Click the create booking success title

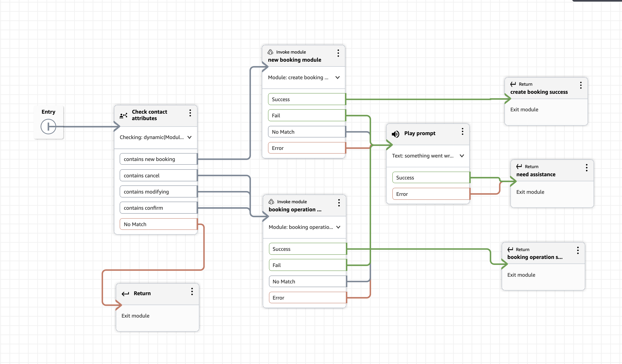(539, 92)
